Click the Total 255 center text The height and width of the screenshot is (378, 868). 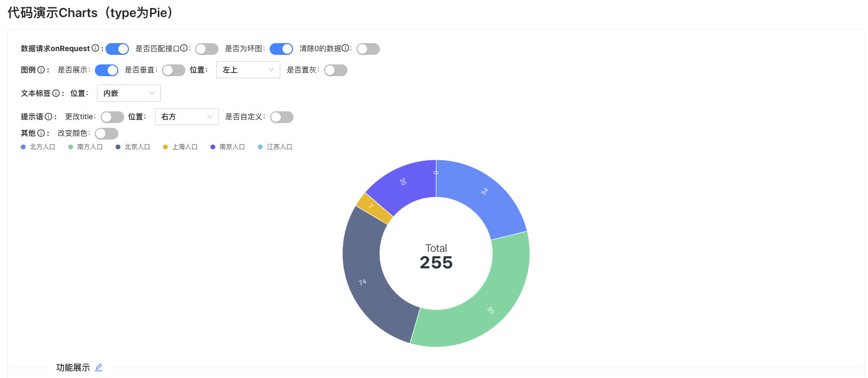(436, 256)
